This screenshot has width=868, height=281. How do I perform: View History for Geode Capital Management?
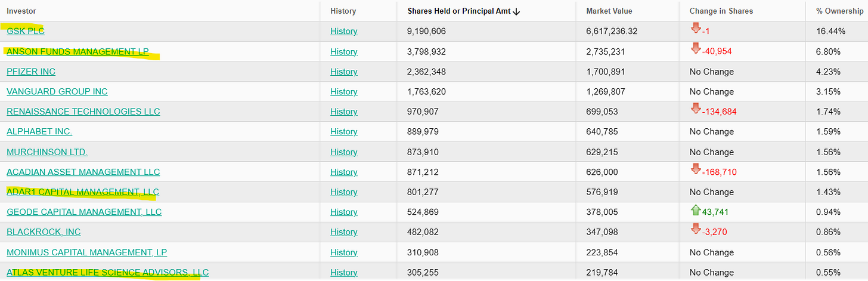pos(344,212)
